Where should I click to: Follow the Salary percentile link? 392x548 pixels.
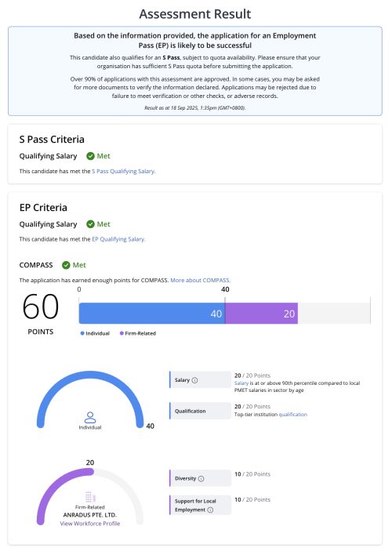click(x=241, y=383)
